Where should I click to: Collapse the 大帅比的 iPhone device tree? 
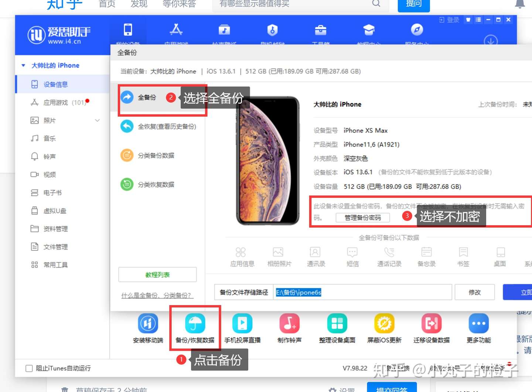coord(23,65)
